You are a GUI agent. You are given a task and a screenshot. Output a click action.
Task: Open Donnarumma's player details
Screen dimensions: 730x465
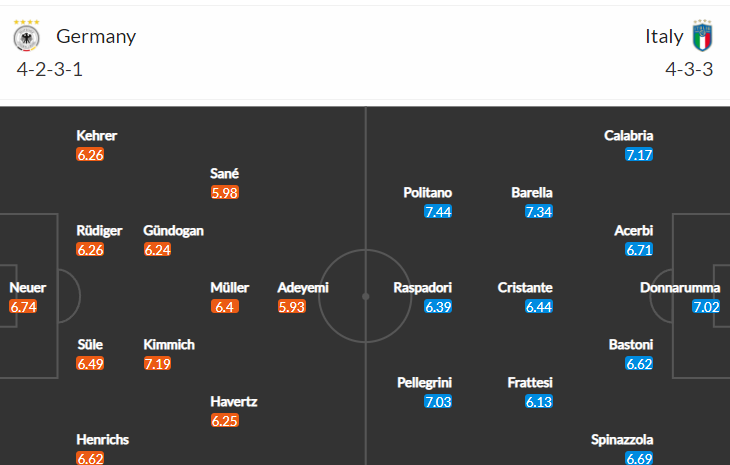[x=680, y=288]
